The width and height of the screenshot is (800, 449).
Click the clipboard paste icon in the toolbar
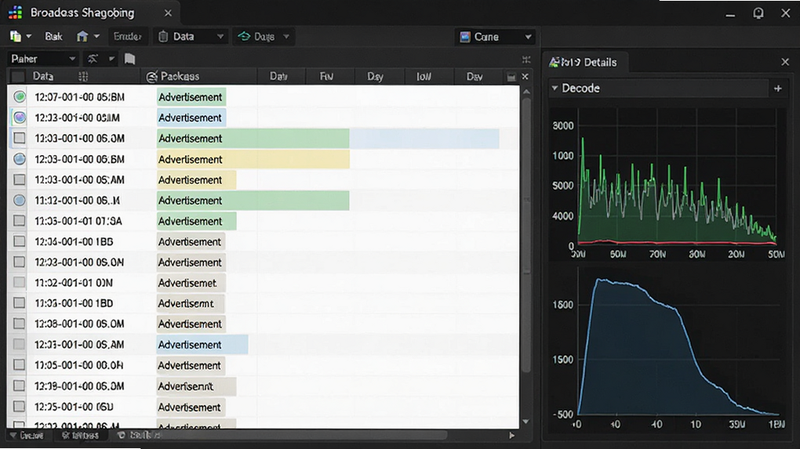pyautogui.click(x=16, y=36)
